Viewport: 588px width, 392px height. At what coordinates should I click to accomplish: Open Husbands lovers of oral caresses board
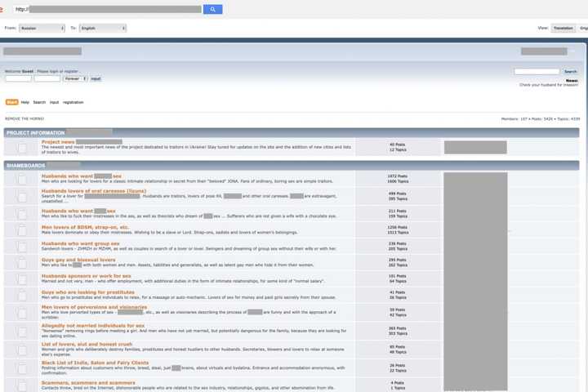tap(94, 191)
